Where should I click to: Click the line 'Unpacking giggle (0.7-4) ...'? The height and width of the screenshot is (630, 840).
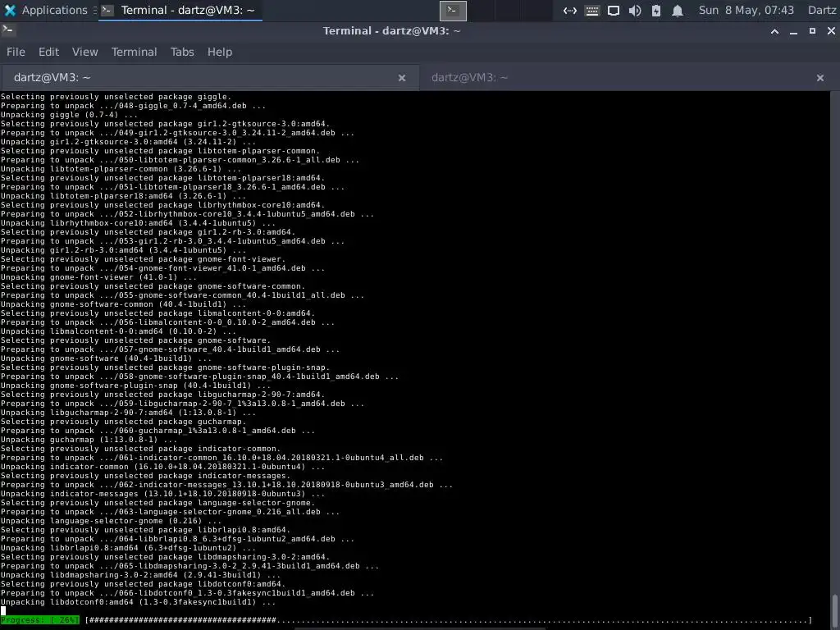pos(69,115)
